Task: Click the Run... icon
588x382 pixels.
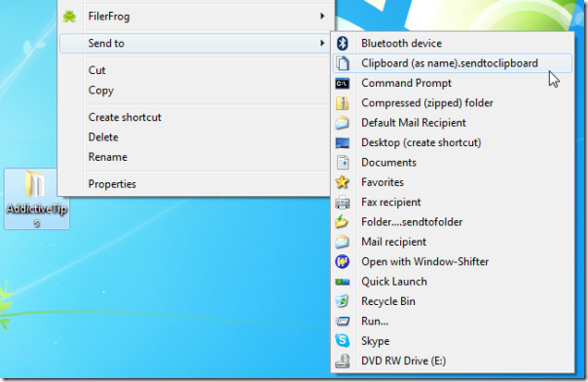Action: pyautogui.click(x=343, y=322)
